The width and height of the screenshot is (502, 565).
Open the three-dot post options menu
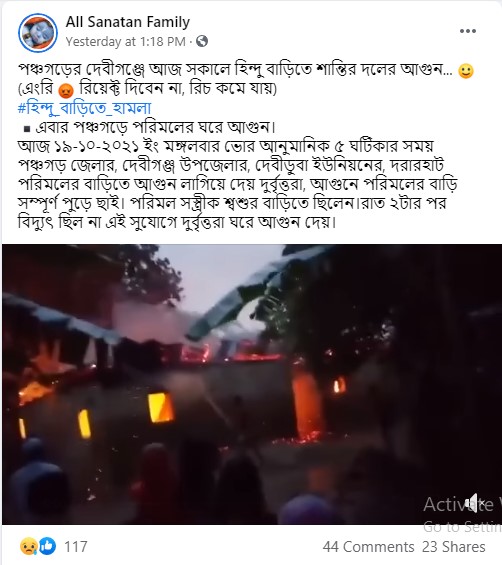pyautogui.click(x=468, y=31)
